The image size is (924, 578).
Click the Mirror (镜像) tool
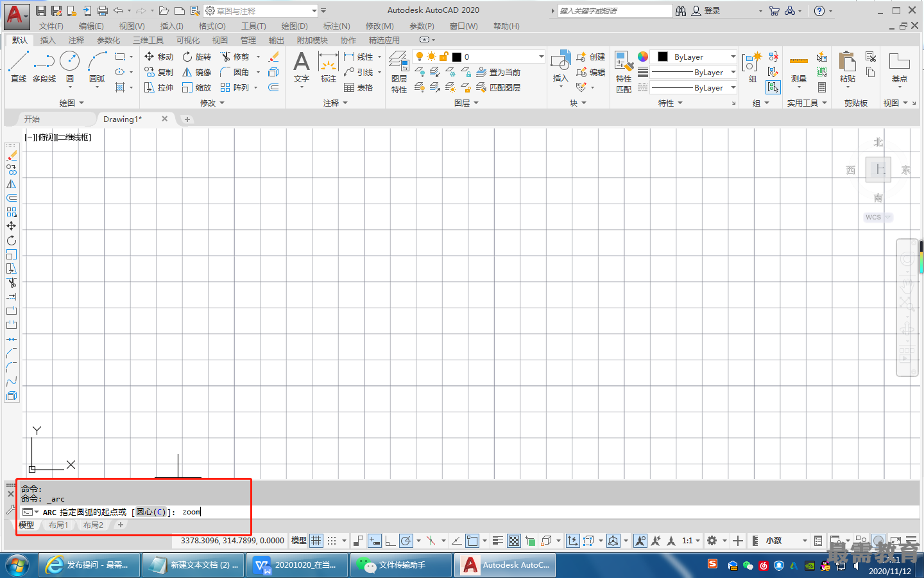[196, 72]
